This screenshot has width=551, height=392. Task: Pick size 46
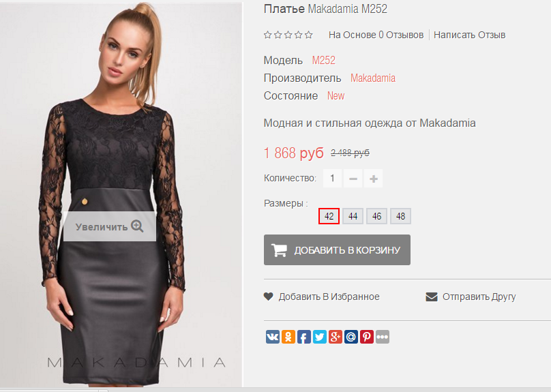click(x=376, y=216)
